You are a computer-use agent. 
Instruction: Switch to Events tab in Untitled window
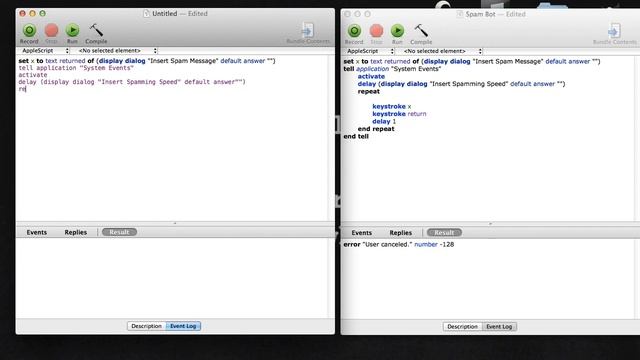(37, 232)
